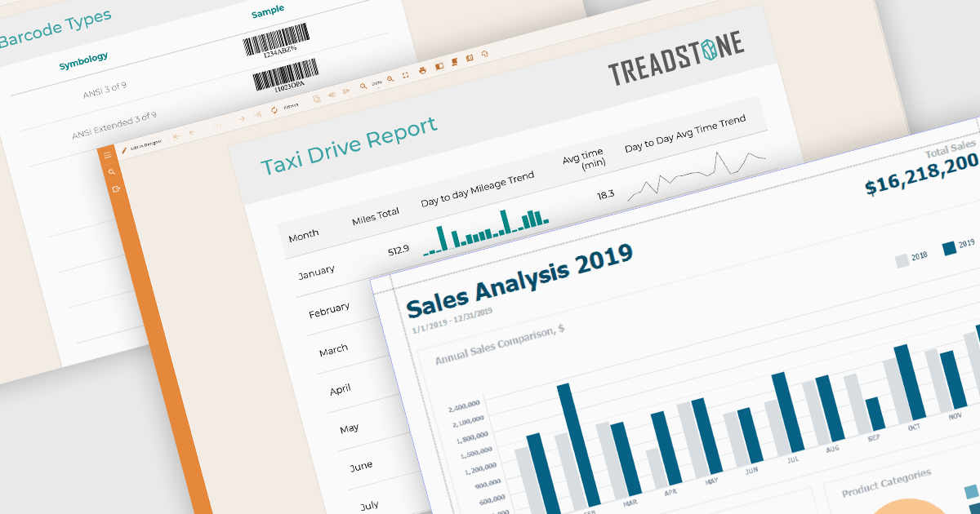The width and height of the screenshot is (980, 514).
Task: Switch to continuous page view
Action: pyautogui.click(x=454, y=62)
